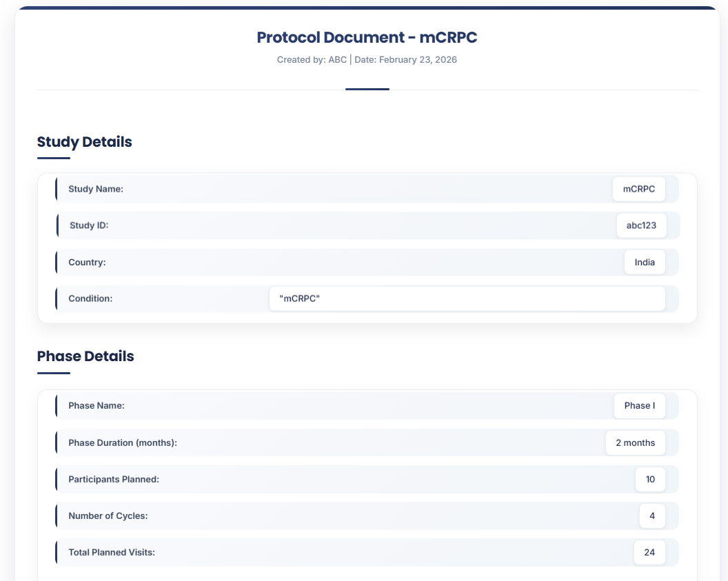The width and height of the screenshot is (728, 581).
Task: Click the Participants Planned value "10"
Action: tap(650, 479)
